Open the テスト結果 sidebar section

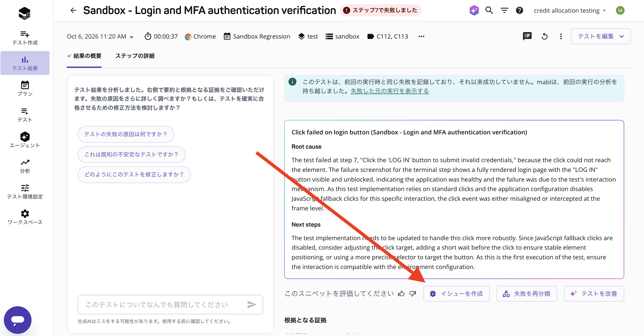point(25,63)
